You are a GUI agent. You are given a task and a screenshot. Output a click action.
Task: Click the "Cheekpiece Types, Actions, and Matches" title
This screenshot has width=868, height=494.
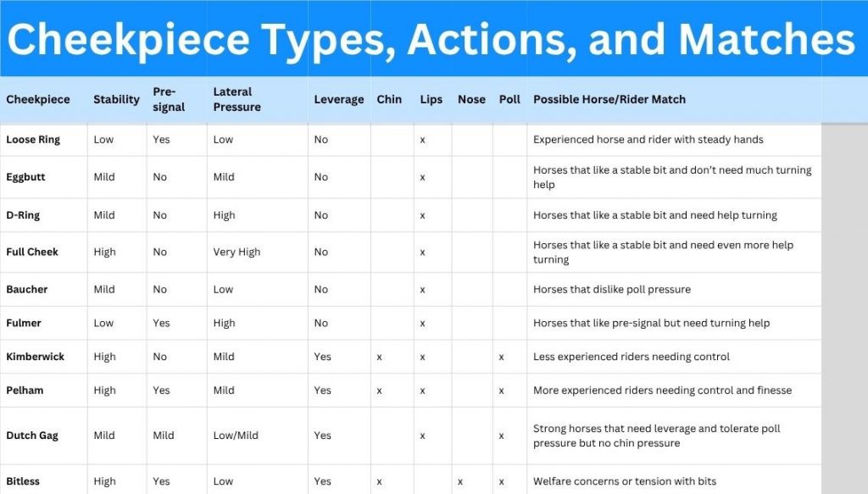coord(431,40)
